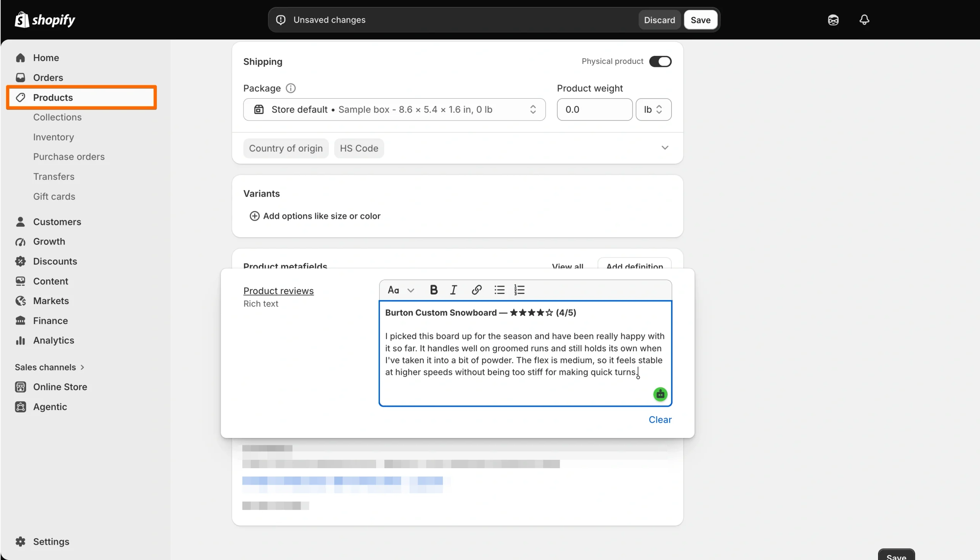Click the Content icon in sidebar
Image resolution: width=980 pixels, height=560 pixels.
pyautogui.click(x=20, y=281)
